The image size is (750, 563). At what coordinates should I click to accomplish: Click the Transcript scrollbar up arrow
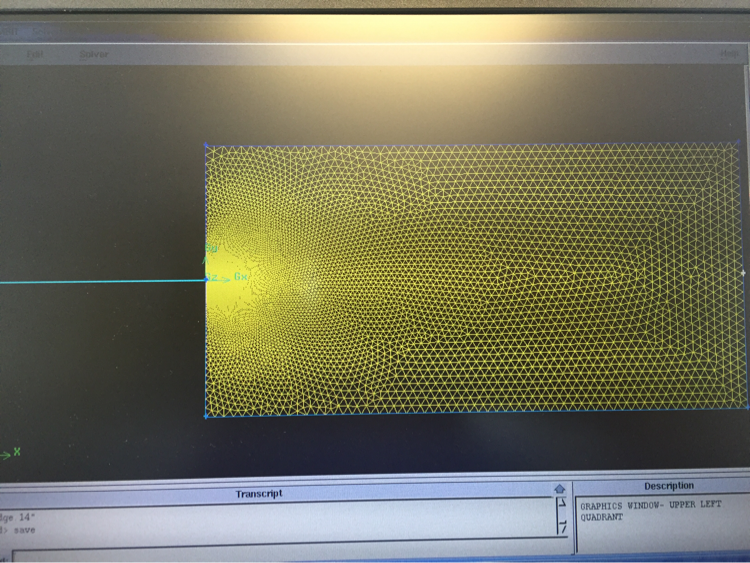coord(562,503)
